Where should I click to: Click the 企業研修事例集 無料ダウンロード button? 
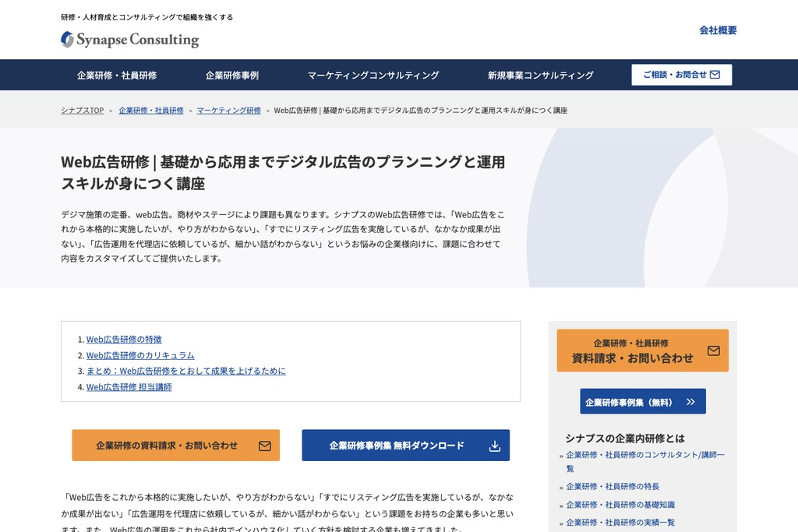[405, 446]
